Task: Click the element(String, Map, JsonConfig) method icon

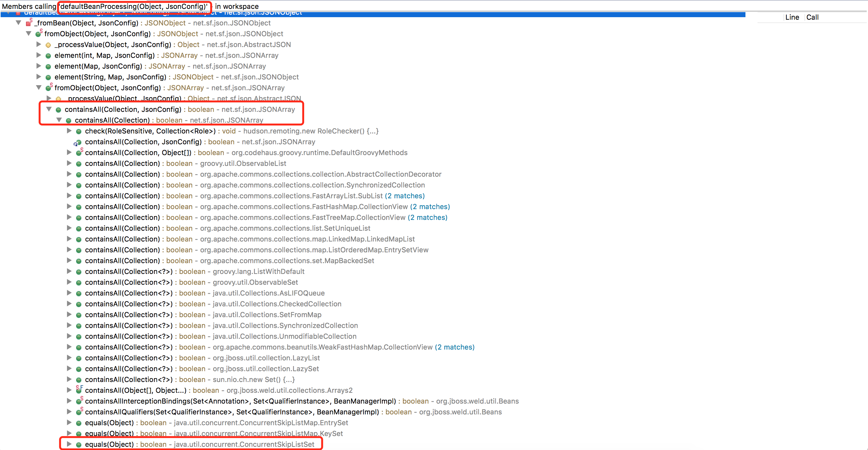Action: 48,77
